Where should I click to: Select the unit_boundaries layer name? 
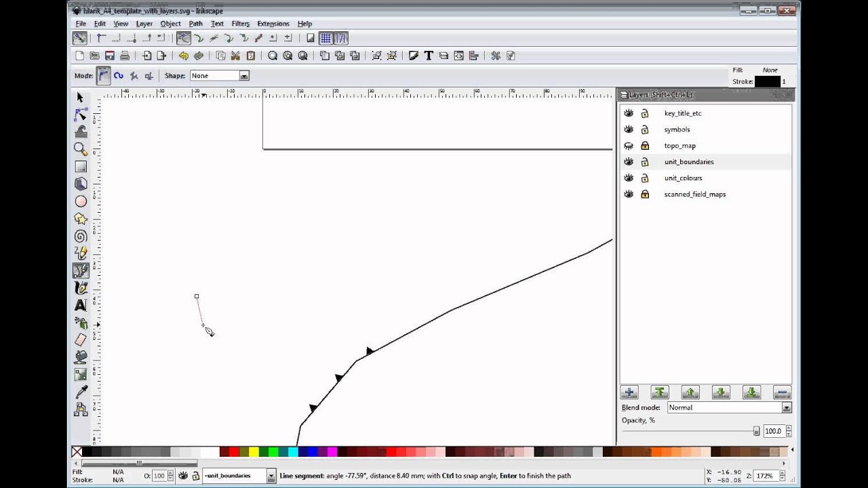click(689, 162)
